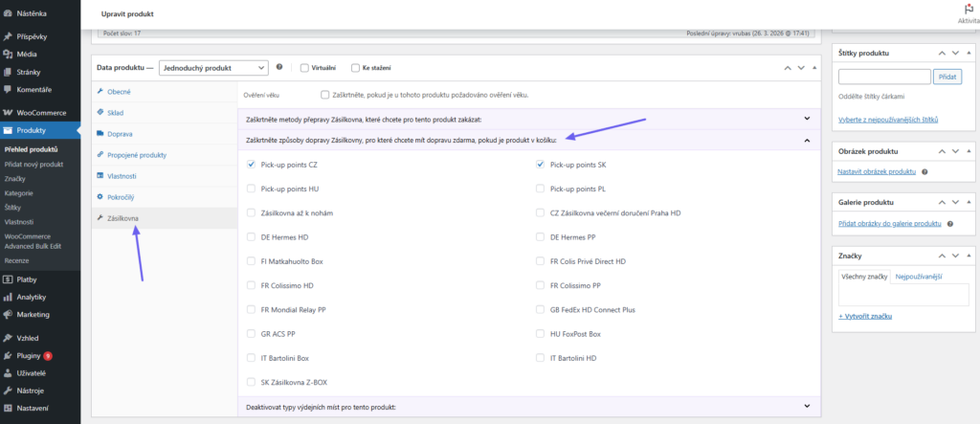Click the Vytvořit značku link
The height and width of the screenshot is (424, 980).
[x=865, y=317]
